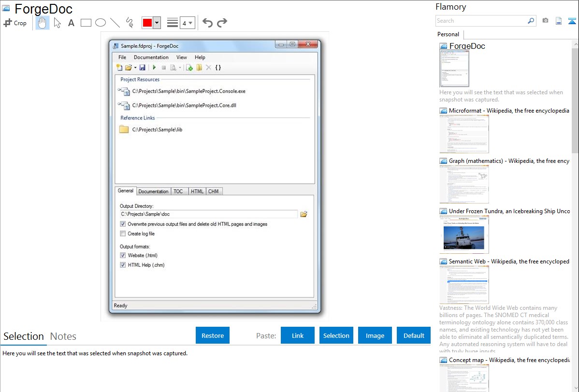The height and width of the screenshot is (392, 579).
Task: Click the Default paste button
Action: (414, 335)
